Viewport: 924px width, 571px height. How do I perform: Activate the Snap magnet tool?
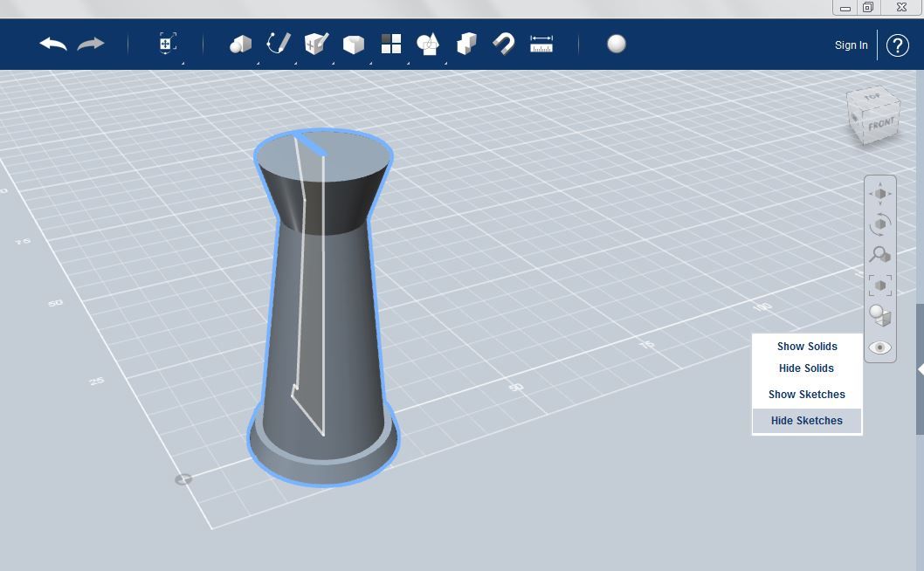tap(503, 43)
